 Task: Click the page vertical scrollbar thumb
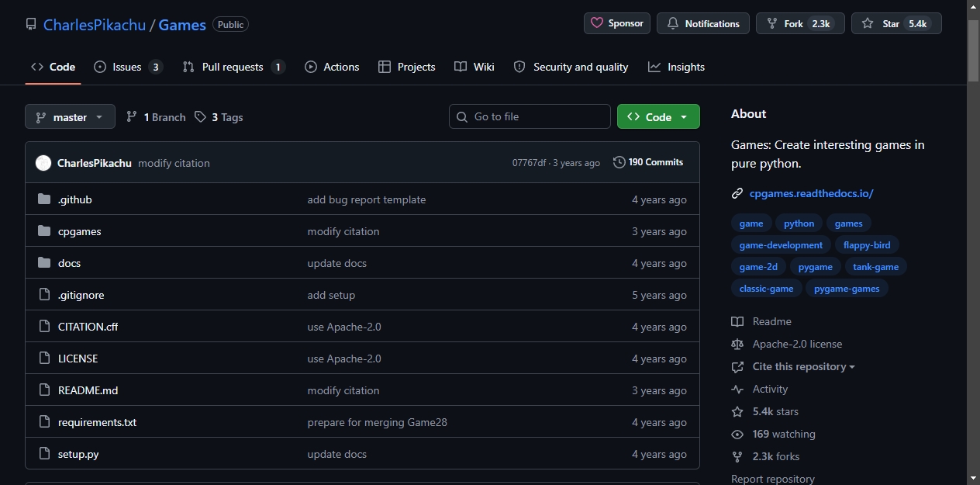[x=973, y=50]
